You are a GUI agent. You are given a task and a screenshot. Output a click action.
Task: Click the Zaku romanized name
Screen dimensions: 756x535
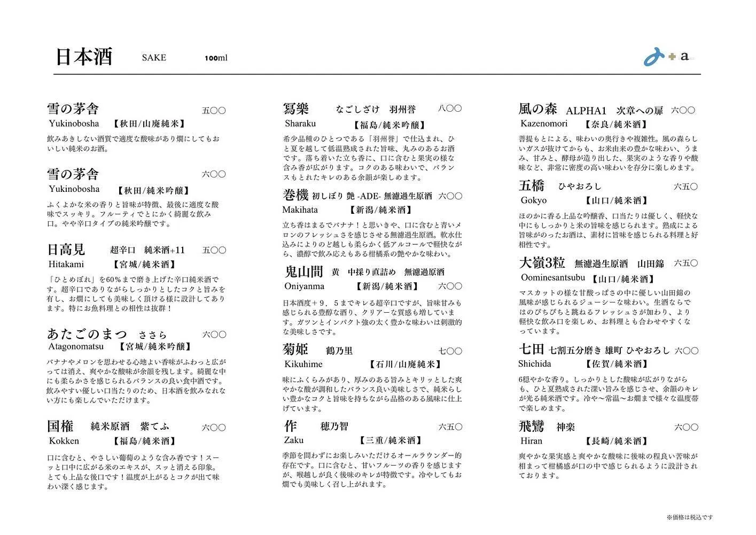click(294, 440)
